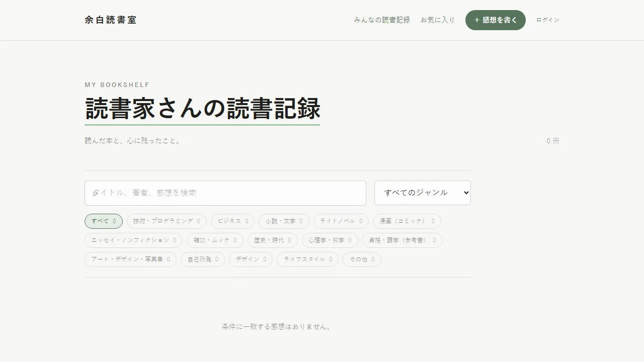The width and height of the screenshot is (644, 362).
Task: Filter by 技術・プログラミング chip
Action: click(167, 221)
